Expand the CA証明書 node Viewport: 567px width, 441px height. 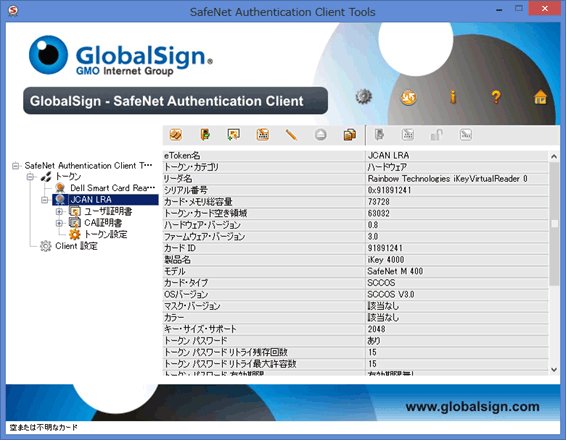[59, 223]
